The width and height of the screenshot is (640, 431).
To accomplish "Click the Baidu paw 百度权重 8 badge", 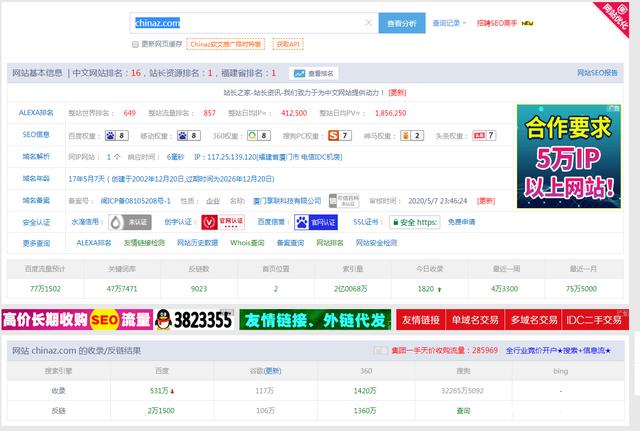I will coord(117,136).
